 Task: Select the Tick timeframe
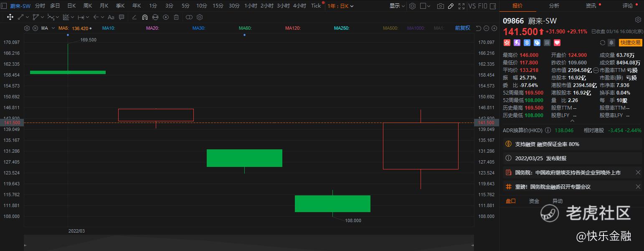(316, 6)
